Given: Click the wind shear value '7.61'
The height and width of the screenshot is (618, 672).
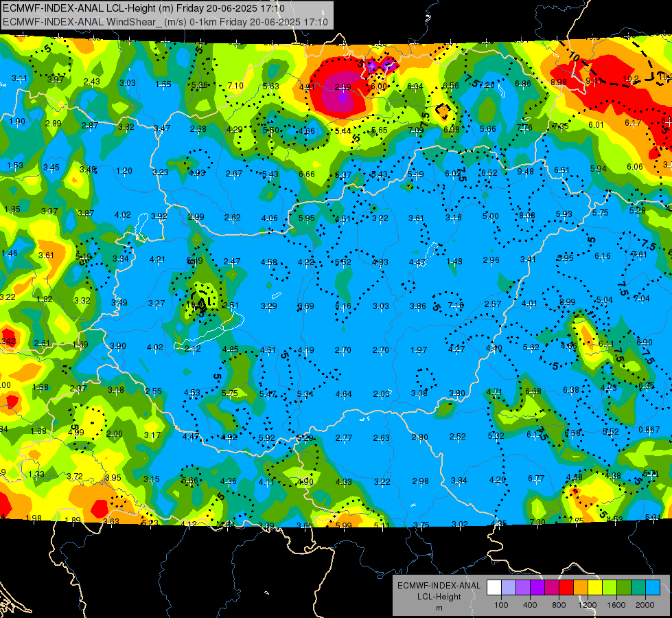Looking at the screenshot, I should point(640,255).
